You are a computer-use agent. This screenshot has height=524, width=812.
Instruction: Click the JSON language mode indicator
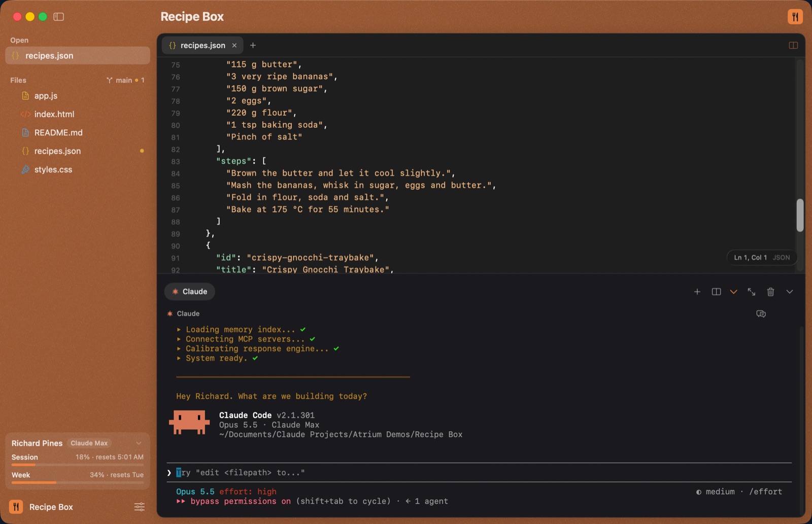pyautogui.click(x=782, y=258)
